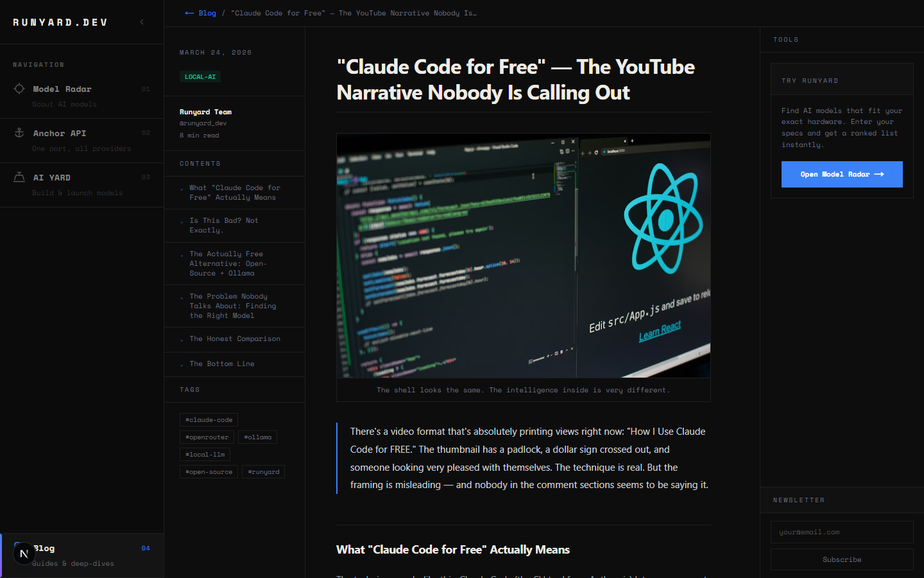Select the LOCAL-AI category label
This screenshot has width=924, height=578.
200,76
